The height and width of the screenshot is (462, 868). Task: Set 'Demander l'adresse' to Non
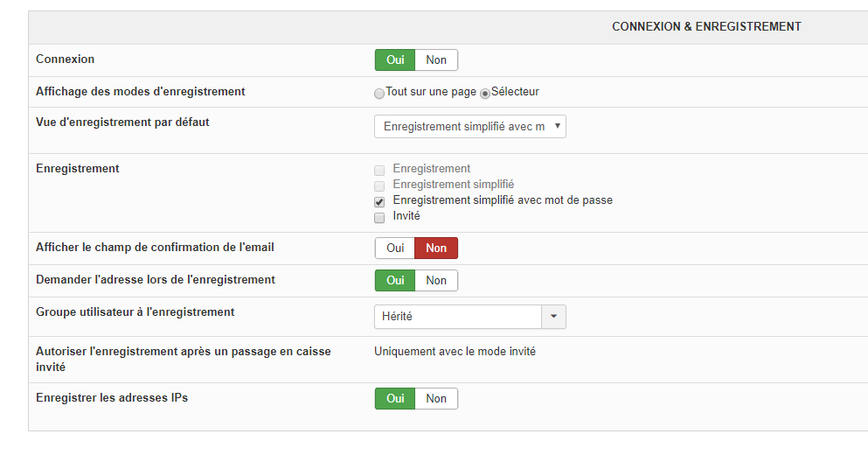[436, 280]
